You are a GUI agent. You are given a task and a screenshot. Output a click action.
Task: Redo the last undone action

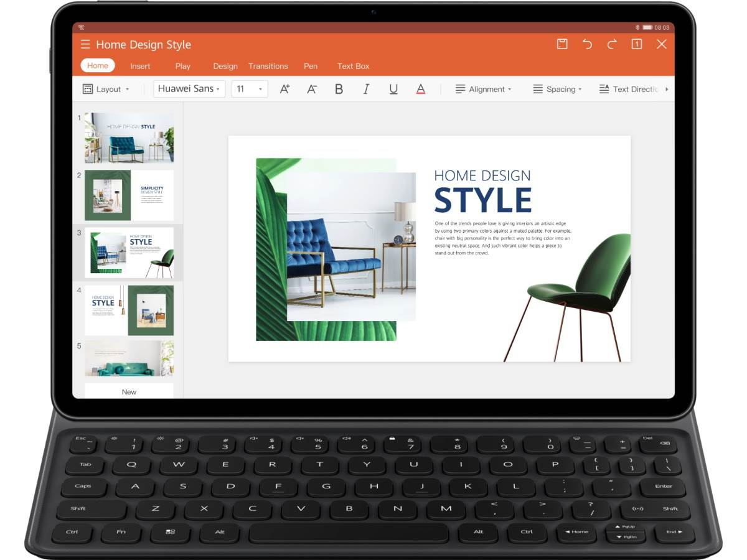click(x=612, y=44)
